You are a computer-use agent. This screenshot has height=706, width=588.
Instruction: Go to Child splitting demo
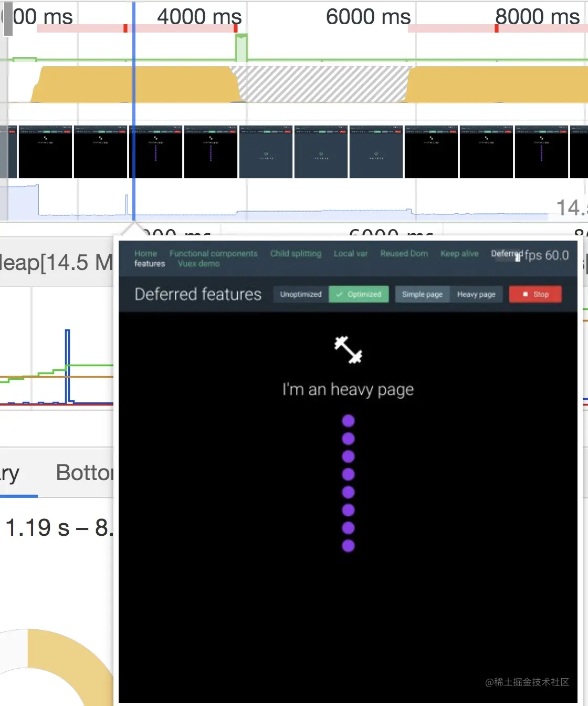click(296, 253)
